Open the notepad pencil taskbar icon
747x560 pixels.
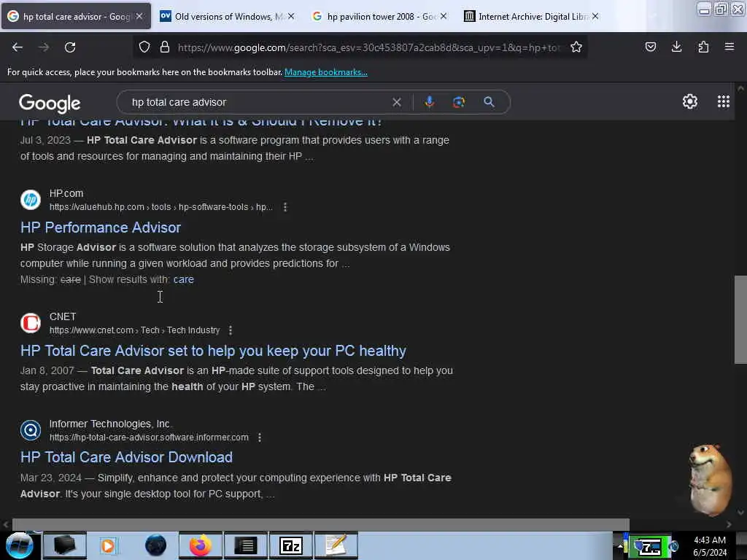point(336,545)
